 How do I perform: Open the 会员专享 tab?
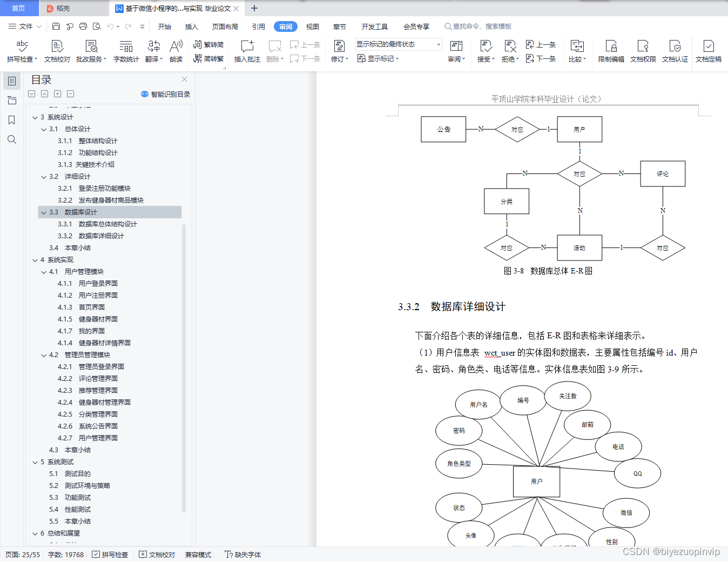[416, 26]
